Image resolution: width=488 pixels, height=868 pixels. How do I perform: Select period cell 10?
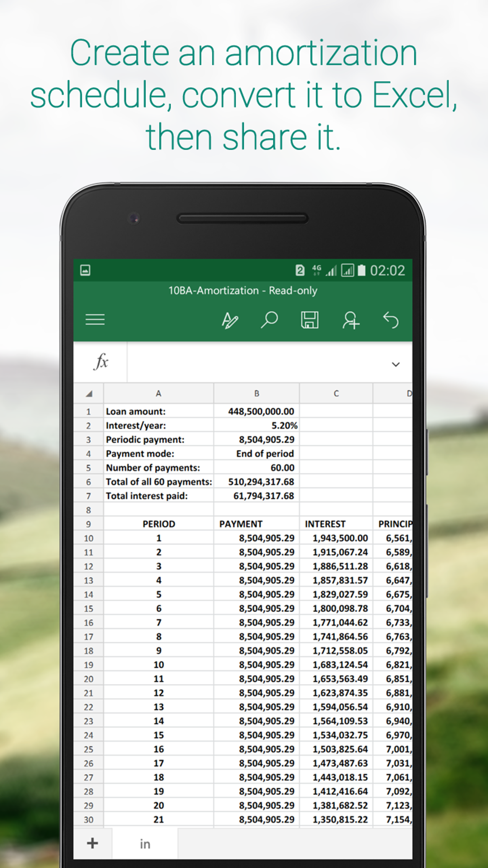pyautogui.click(x=158, y=665)
